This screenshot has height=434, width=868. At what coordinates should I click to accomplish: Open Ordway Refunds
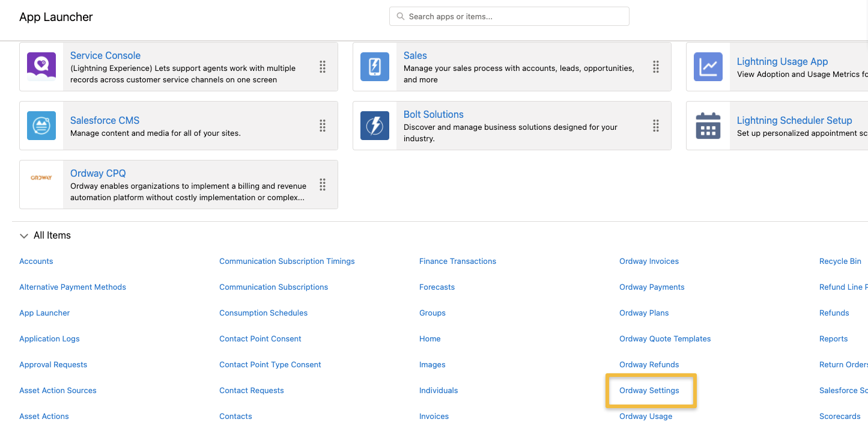tap(649, 364)
